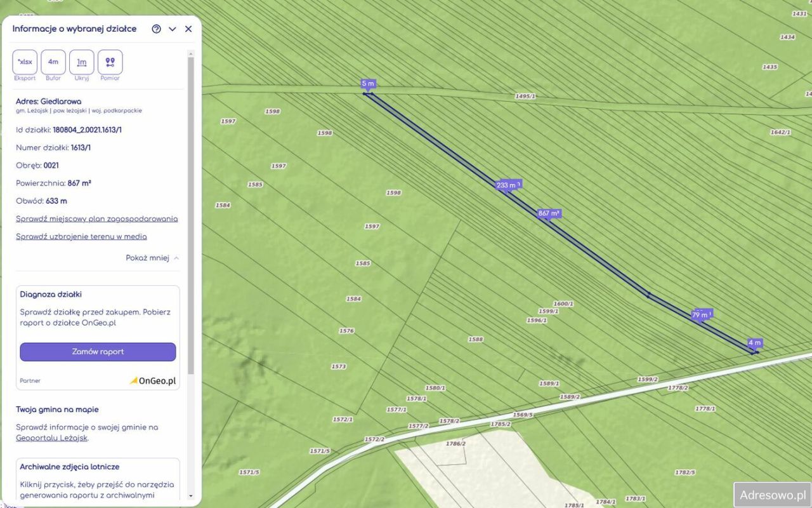Select parcel 1588 on the map
The height and width of the screenshot is (508, 812).
click(x=476, y=339)
